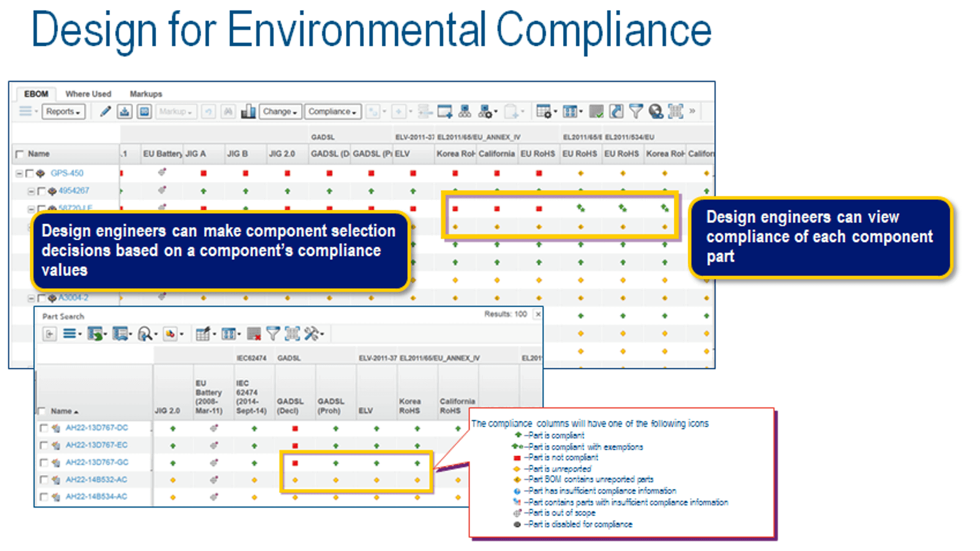Check the AH22-13D767-EC row checkbox
This screenshot has width=980, height=551.
43,445
